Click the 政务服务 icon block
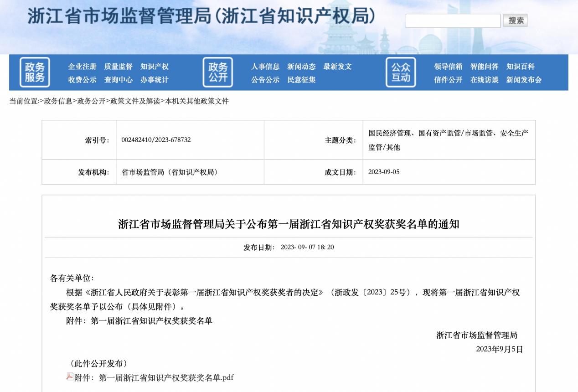 (x=35, y=72)
